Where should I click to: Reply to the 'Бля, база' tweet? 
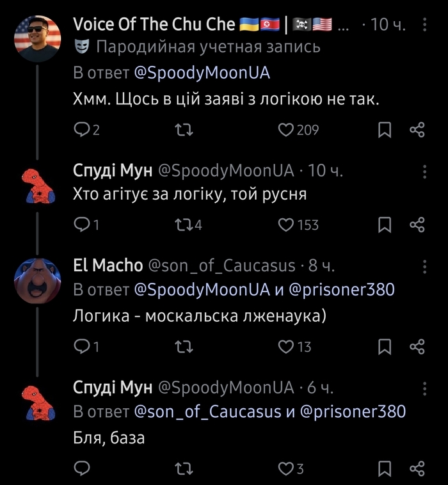[81, 469]
